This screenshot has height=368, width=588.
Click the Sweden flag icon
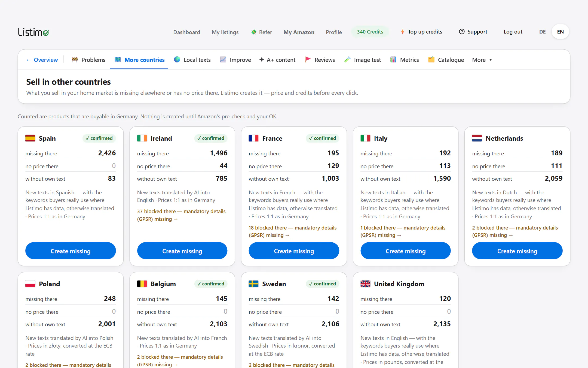254,284
